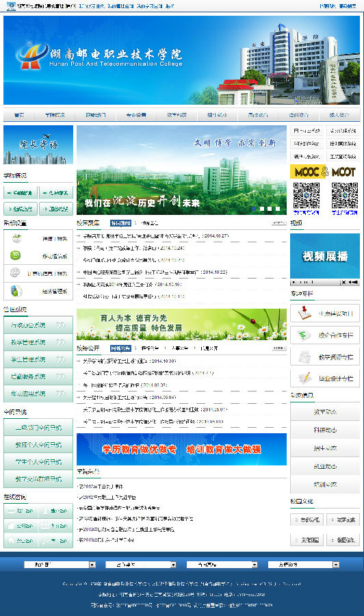Open the 教师个人空间导航 button

point(38,445)
